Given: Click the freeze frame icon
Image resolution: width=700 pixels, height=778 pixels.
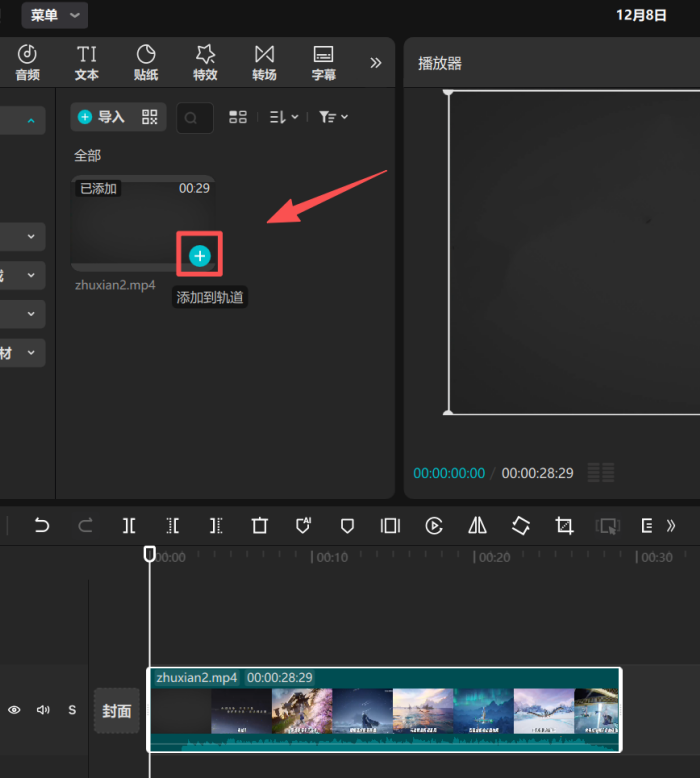Looking at the screenshot, I should [x=390, y=525].
